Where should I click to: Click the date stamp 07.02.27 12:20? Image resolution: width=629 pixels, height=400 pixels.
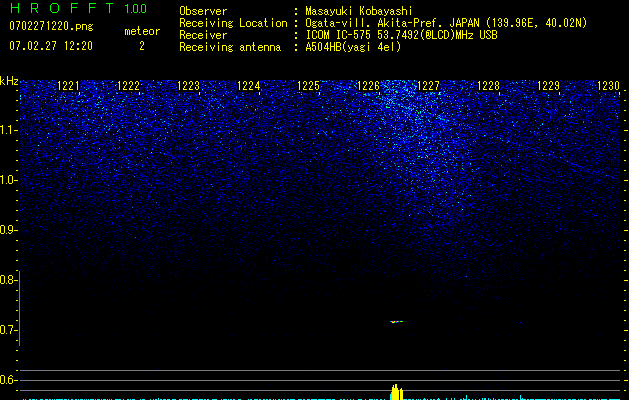point(51,46)
